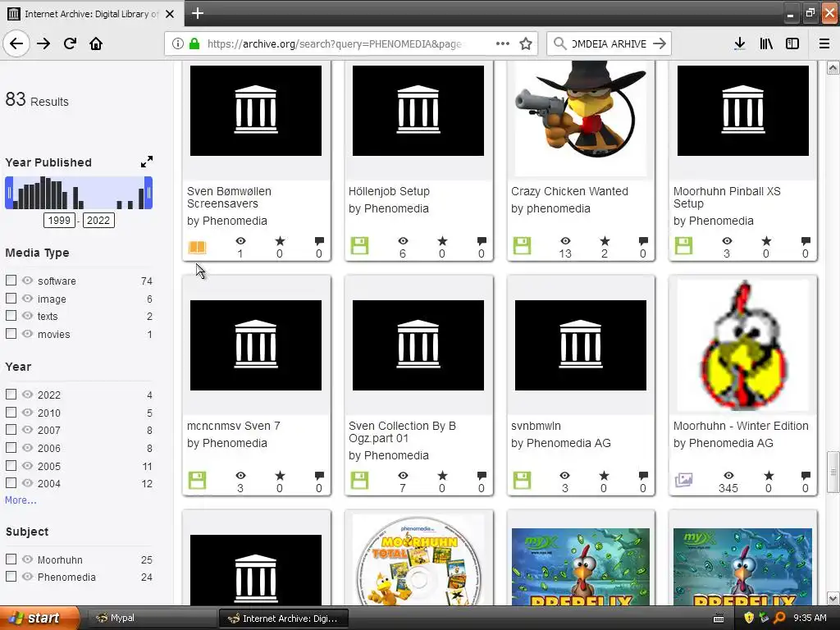Click favorites star on Crazy Chicken Wanted card
Viewport: 840px width, 630px height.
pos(605,241)
